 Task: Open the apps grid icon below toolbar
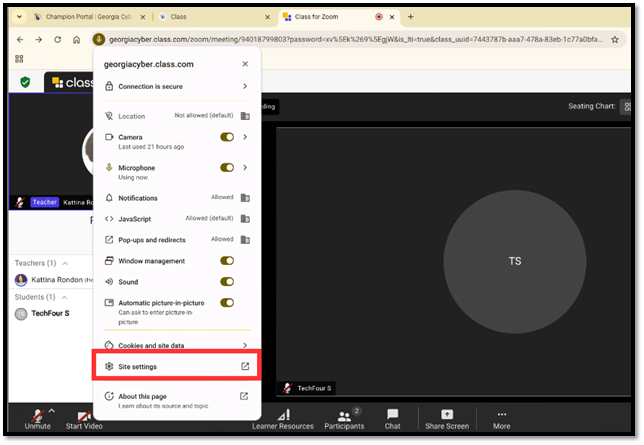click(x=19, y=59)
